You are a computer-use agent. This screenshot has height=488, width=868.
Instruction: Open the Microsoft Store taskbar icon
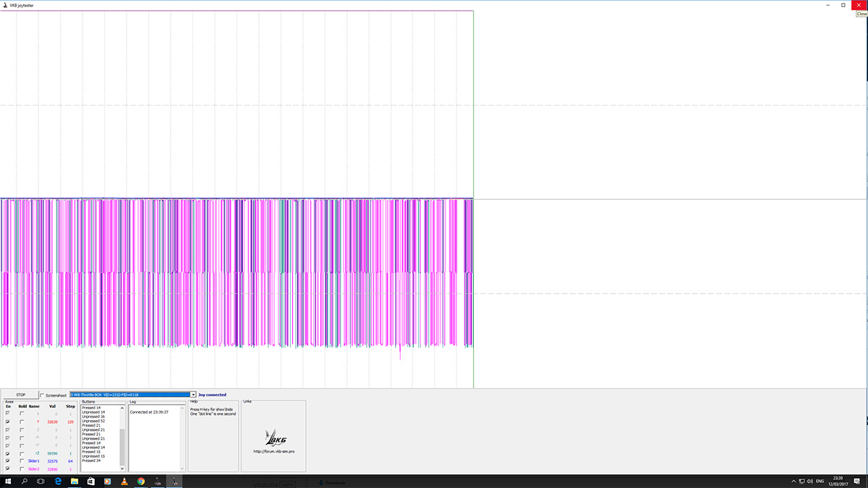[x=91, y=481]
